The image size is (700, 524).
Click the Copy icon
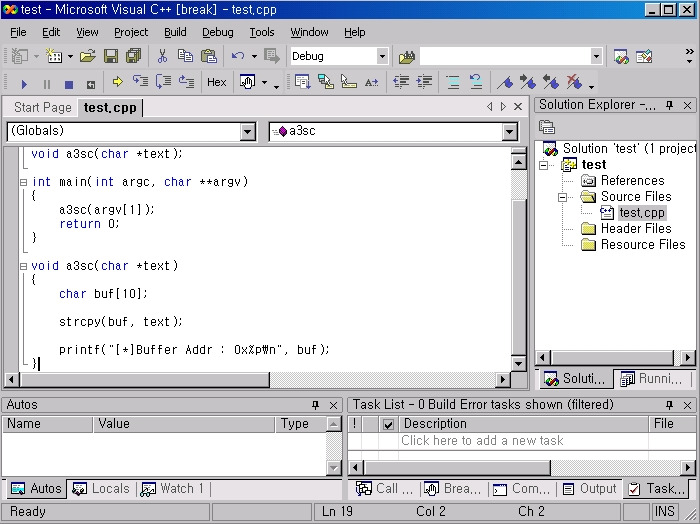click(185, 56)
